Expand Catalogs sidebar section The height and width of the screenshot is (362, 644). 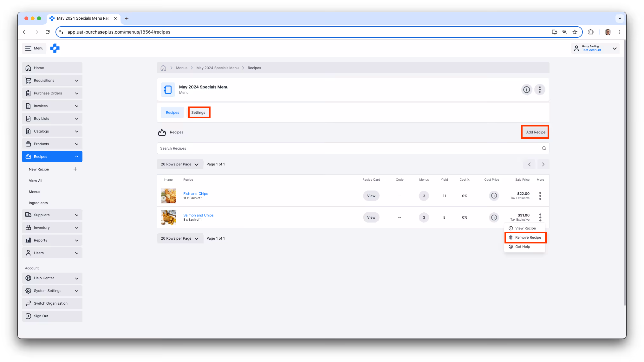tap(52, 131)
